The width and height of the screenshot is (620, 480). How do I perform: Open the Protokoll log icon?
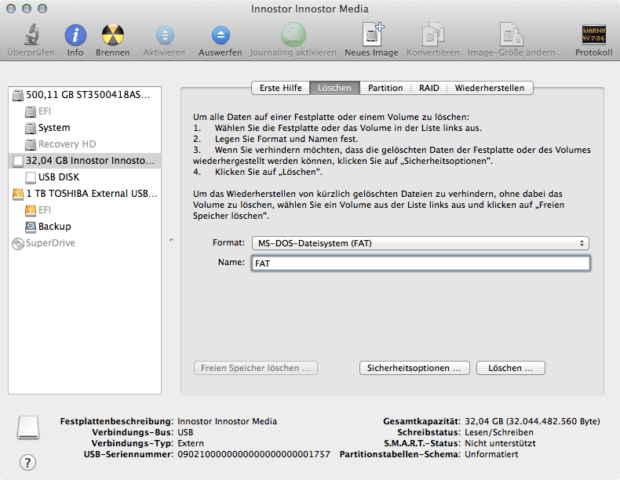click(x=594, y=35)
